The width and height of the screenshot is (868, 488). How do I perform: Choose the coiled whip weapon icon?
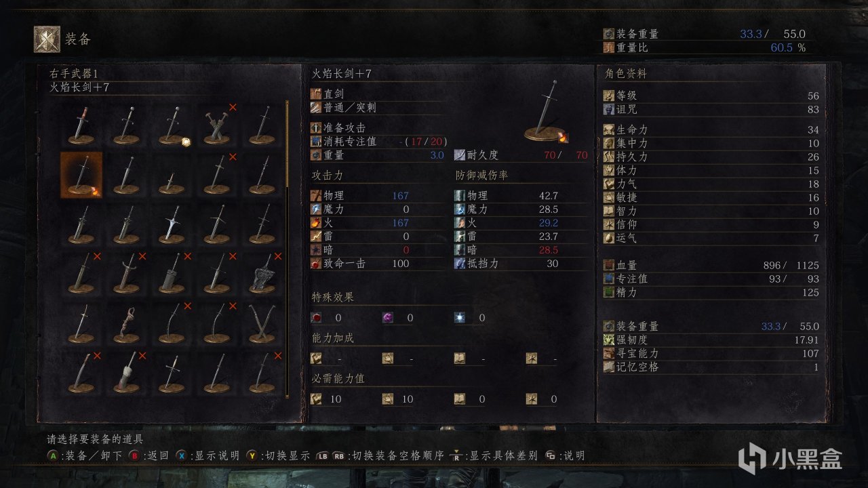126,323
